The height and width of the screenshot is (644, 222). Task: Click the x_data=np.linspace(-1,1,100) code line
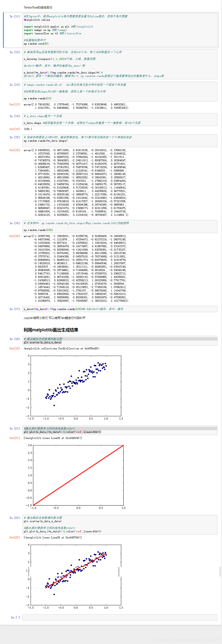[60, 59]
